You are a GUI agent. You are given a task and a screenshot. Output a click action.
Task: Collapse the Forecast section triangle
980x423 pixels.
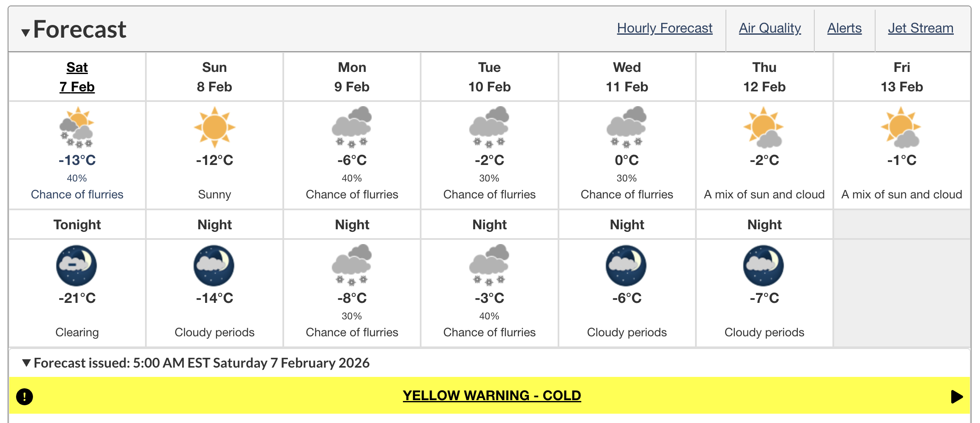(x=26, y=33)
